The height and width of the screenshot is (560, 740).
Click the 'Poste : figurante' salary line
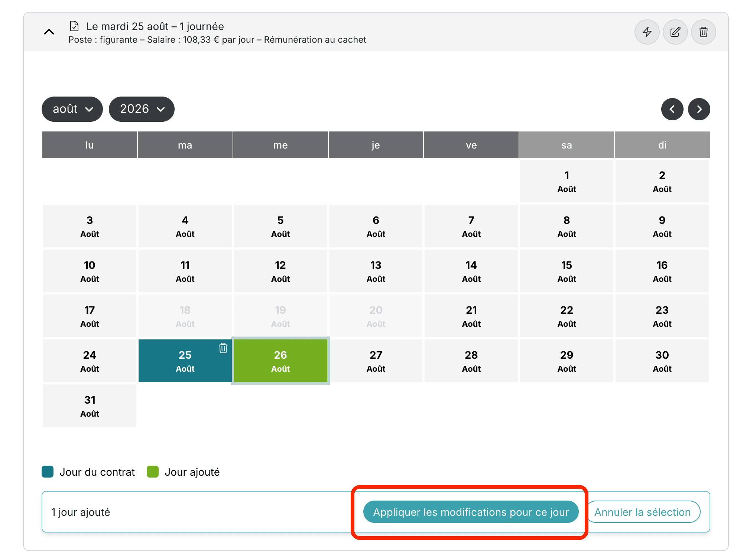(x=217, y=40)
